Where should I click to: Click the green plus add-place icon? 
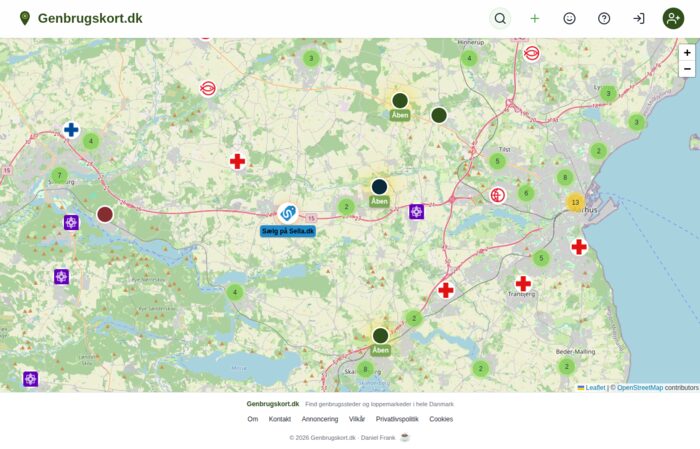tap(534, 18)
